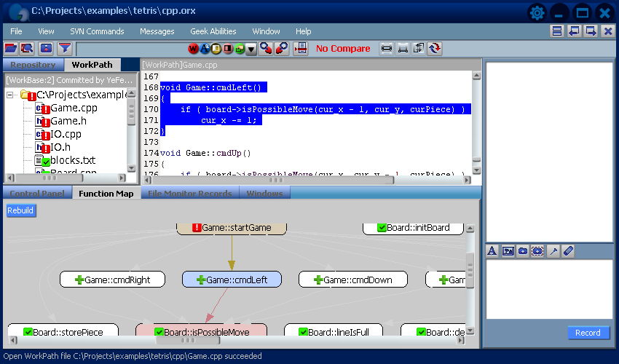
Task: Click the open folder toolbar icon
Action: point(11,49)
